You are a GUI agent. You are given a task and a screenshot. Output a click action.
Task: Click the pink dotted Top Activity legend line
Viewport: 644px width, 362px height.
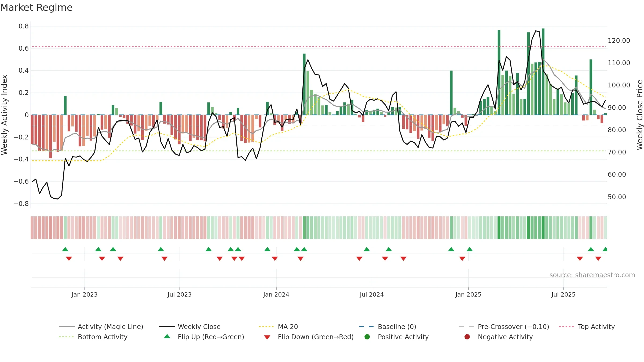coord(566,327)
